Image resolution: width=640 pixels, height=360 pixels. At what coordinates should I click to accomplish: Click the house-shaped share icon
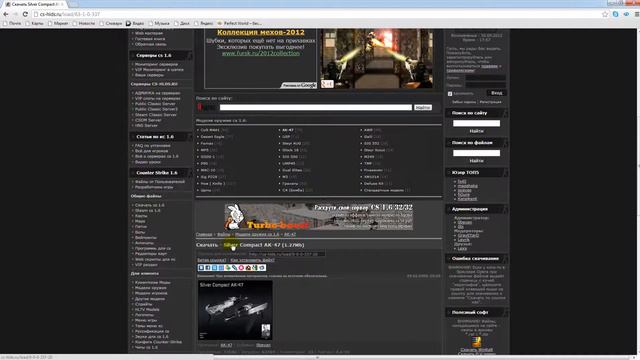pos(248,268)
